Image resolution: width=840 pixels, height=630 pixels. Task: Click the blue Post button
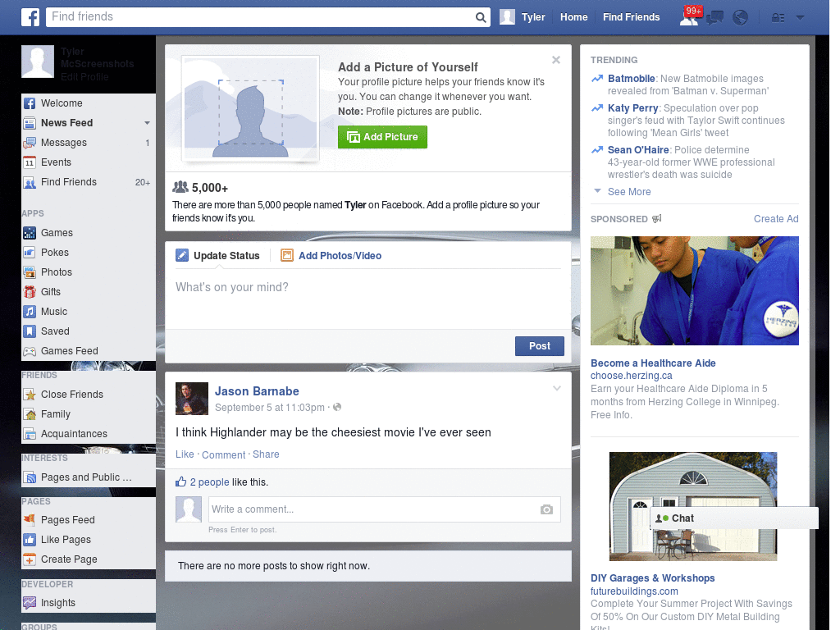[540, 346]
